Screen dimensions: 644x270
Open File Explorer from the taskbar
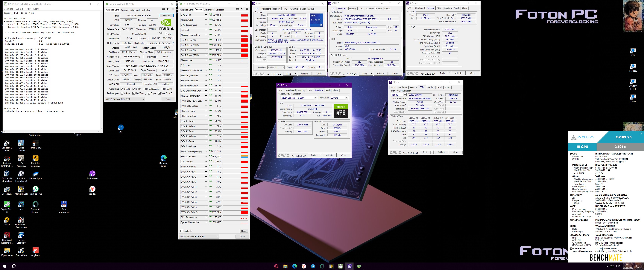285,266
